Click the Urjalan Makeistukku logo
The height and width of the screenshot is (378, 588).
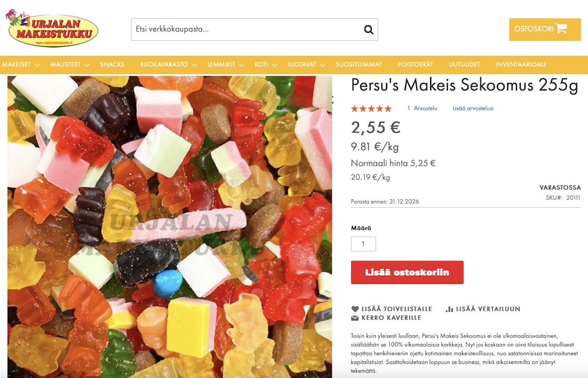click(53, 29)
